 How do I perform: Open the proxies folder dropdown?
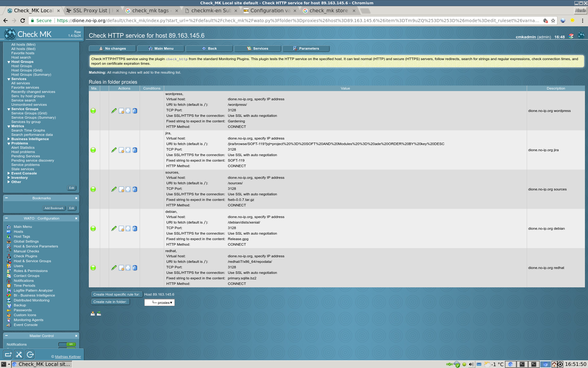point(160,302)
